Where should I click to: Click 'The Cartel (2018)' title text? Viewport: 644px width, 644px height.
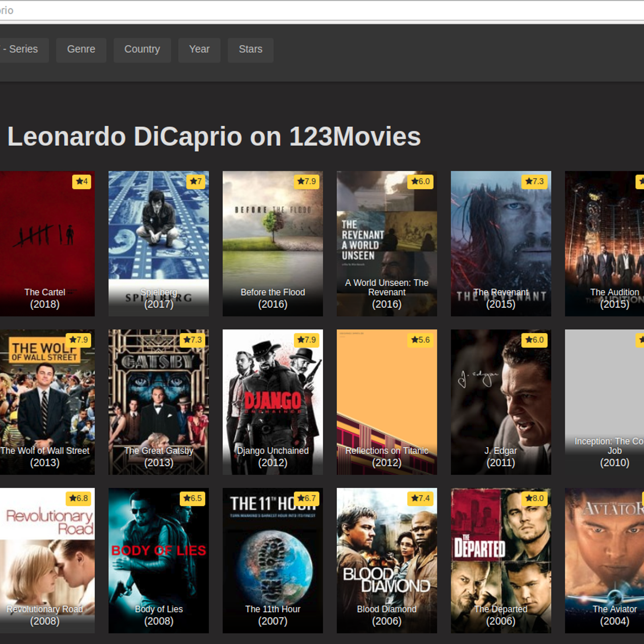click(45, 298)
